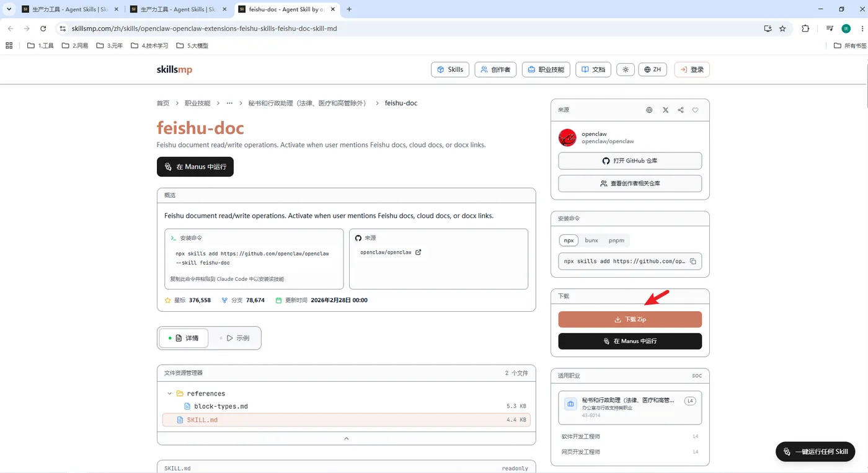Open the Skills navigation item
Screen dimensions: 868x473
[450, 69]
